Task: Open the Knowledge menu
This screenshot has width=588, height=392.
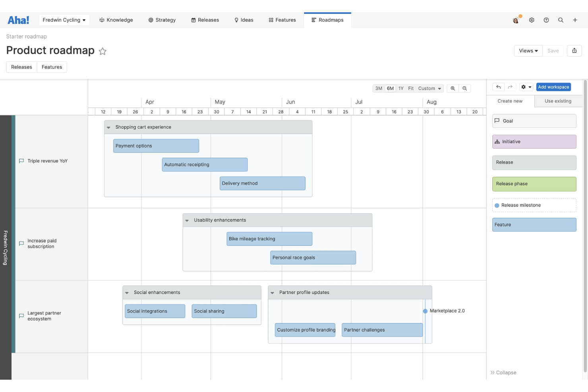Action: pyautogui.click(x=116, y=20)
